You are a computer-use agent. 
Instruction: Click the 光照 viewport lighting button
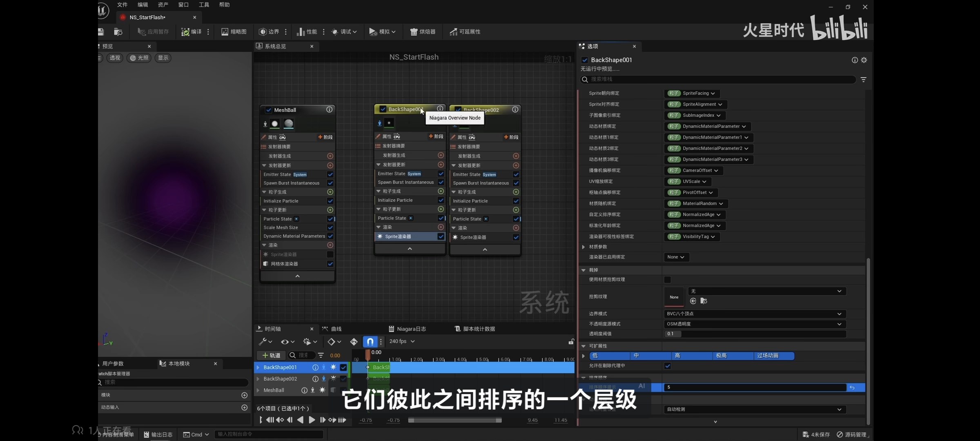pos(139,58)
